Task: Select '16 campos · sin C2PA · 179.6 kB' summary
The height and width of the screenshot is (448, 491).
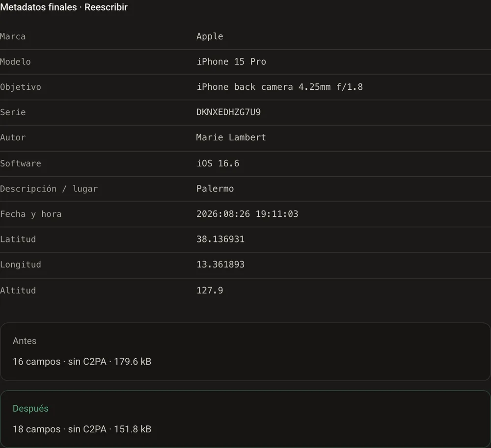Action: pos(82,362)
